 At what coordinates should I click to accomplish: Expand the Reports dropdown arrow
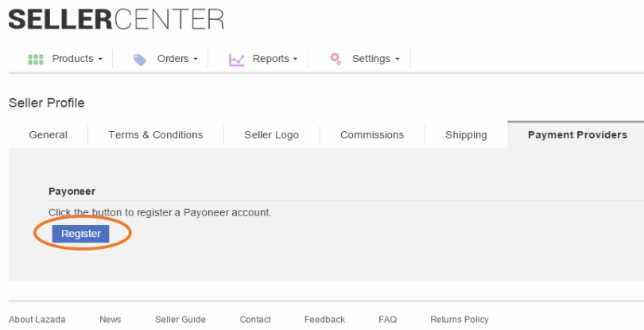295,60
